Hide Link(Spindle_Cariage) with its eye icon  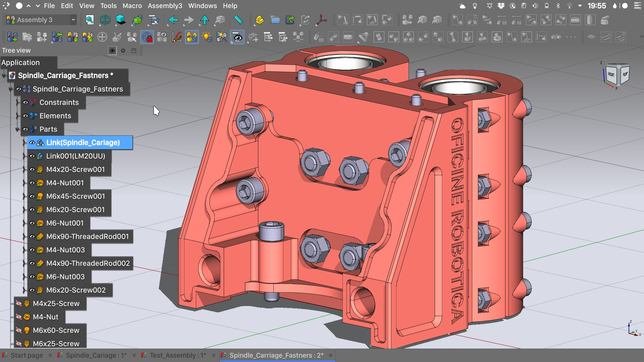pos(32,143)
